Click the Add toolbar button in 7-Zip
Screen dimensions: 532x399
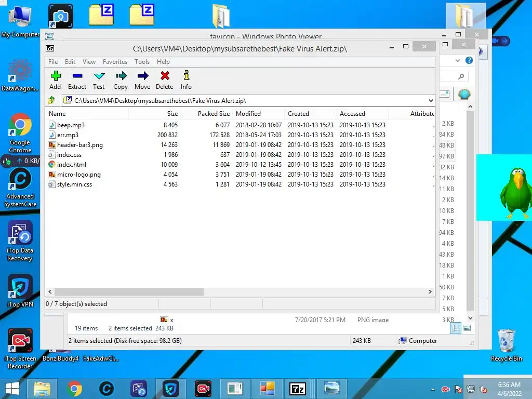click(x=55, y=80)
